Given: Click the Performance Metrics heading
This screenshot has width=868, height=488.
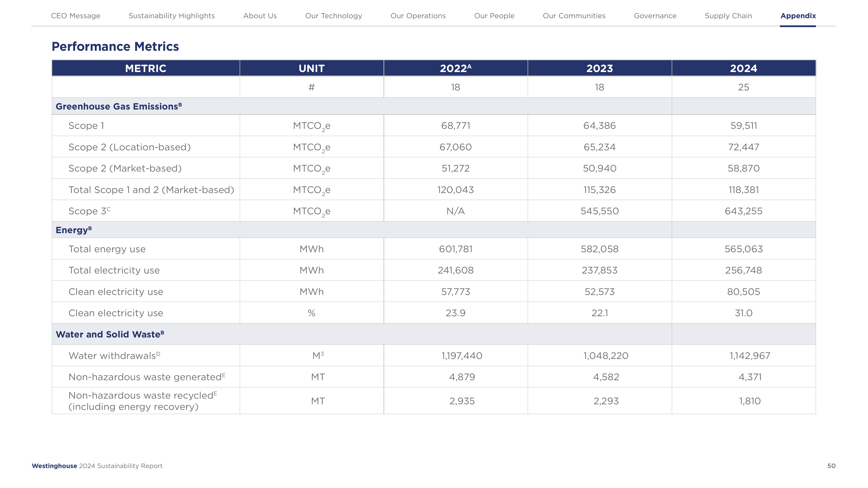Looking at the screenshot, I should coord(115,46).
